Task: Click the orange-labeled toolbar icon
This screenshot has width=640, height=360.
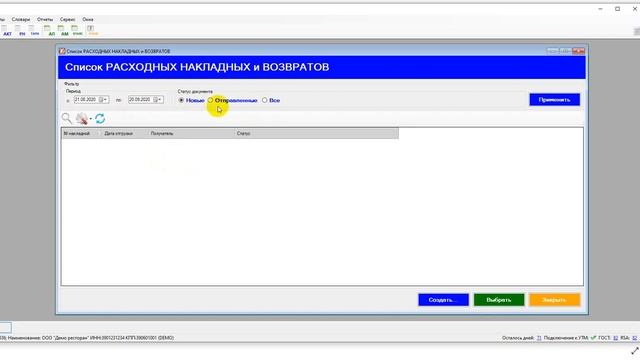Action: point(93,31)
